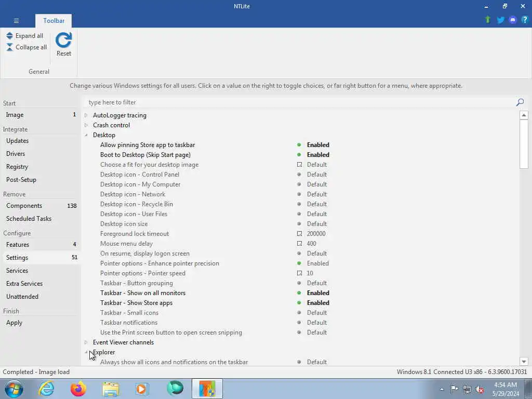532x399 pixels.
Task: Open edit box for desktop image fit
Action: [x=299, y=165]
